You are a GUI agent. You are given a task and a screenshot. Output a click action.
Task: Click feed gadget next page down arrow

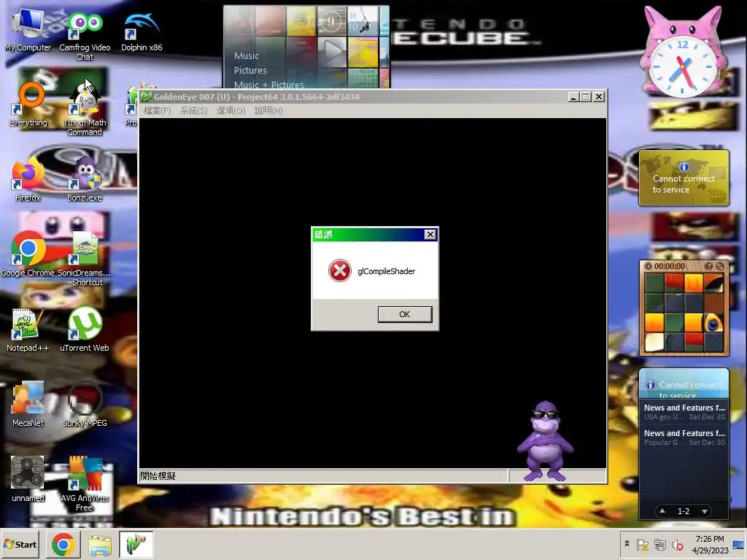pos(705,511)
